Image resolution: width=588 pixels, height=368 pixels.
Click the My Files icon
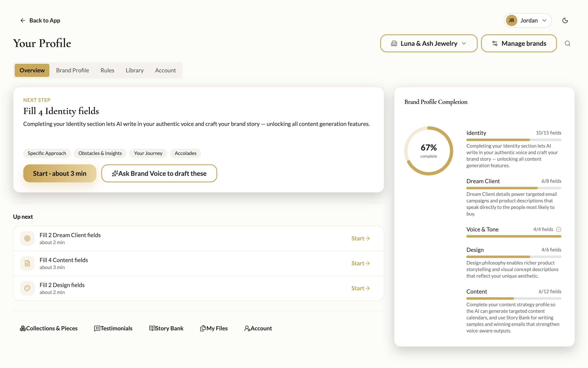coord(203,328)
